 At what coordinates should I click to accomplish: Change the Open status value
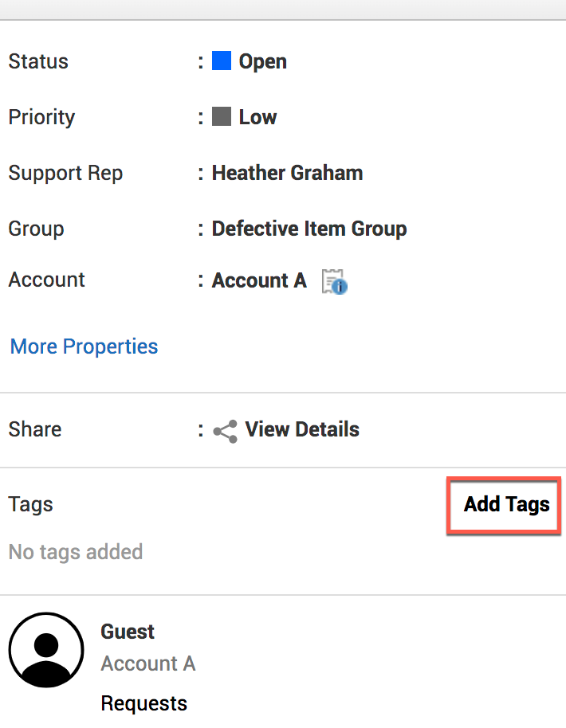(x=262, y=61)
